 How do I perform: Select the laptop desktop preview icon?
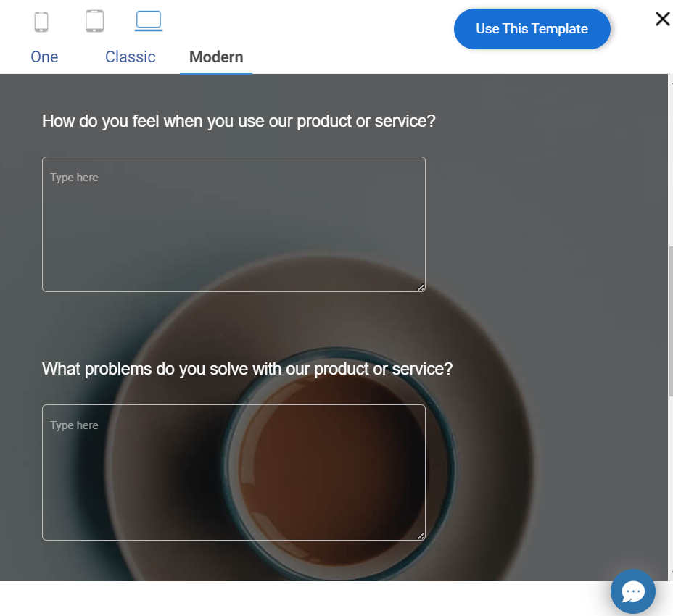[149, 20]
